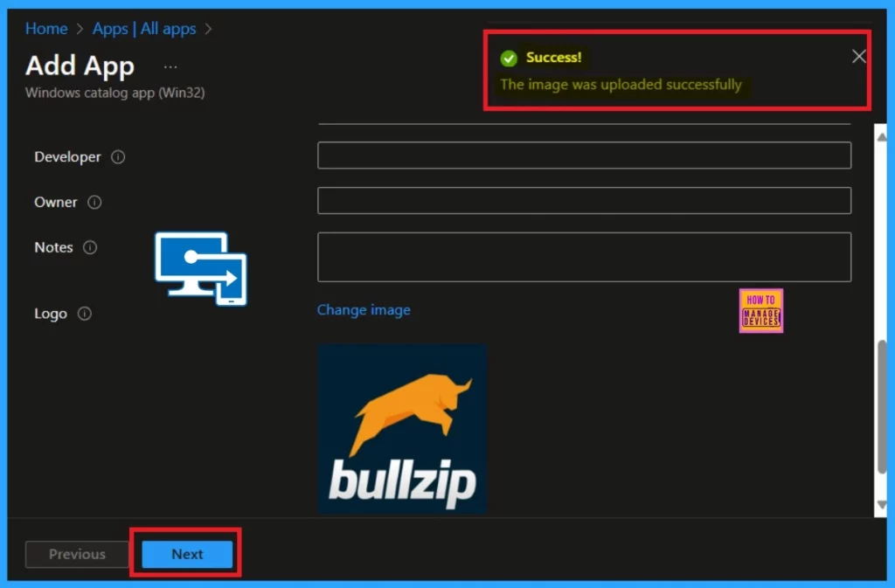
Task: Click 'The image was uploaded successfully' message
Action: 621,85
